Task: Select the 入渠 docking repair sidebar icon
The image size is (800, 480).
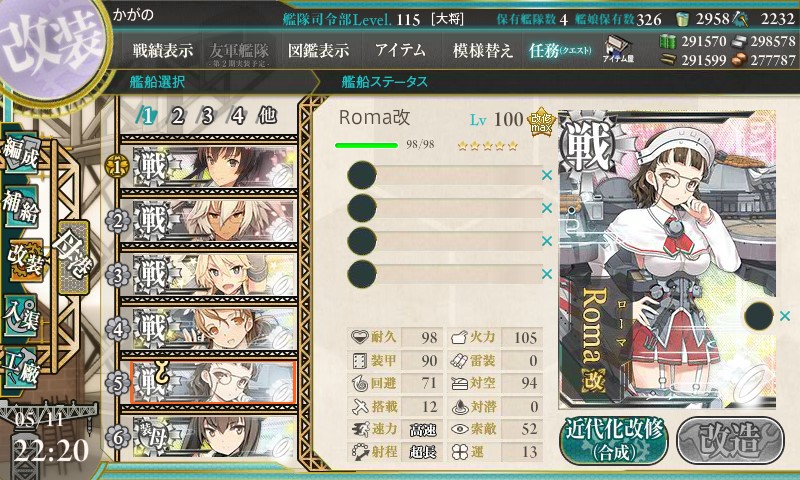Action: pos(20,317)
